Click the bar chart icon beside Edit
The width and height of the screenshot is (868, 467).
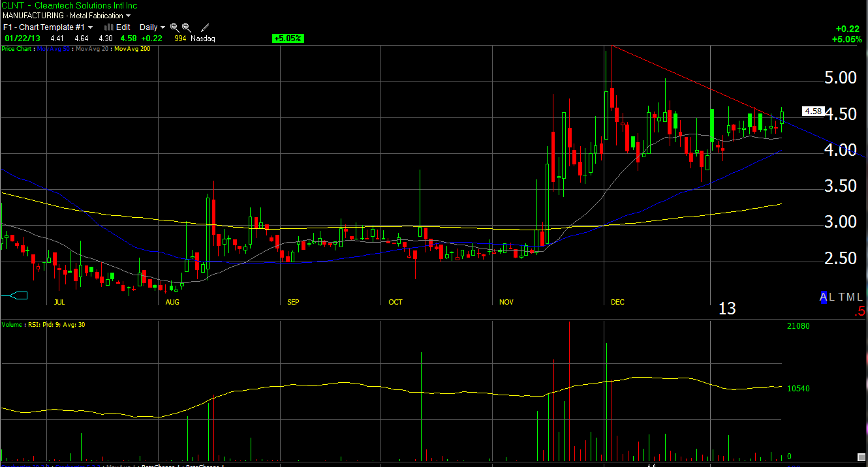109,27
